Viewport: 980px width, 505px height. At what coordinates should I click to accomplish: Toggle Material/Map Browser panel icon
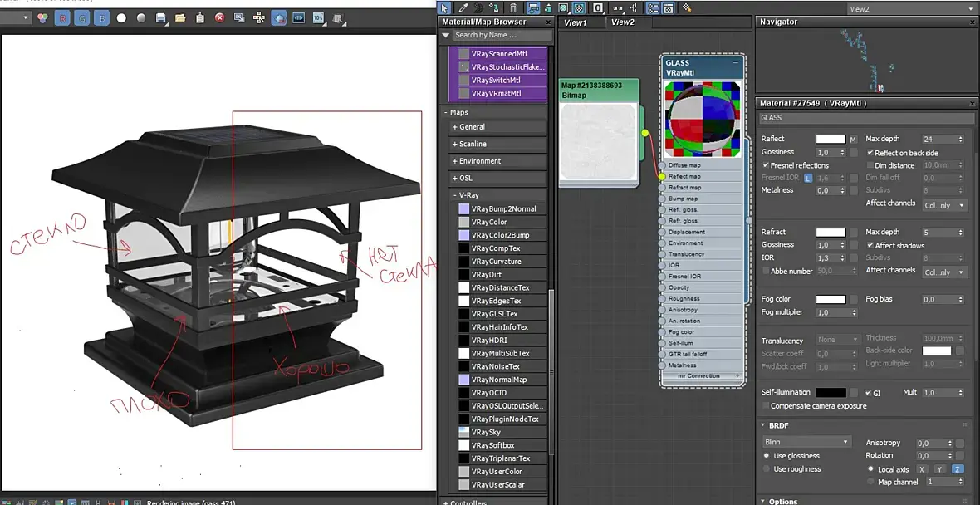point(653,7)
